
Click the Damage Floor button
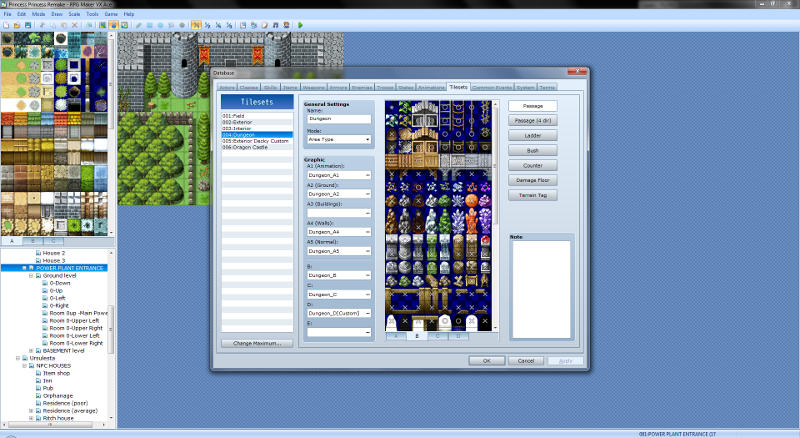point(533,180)
